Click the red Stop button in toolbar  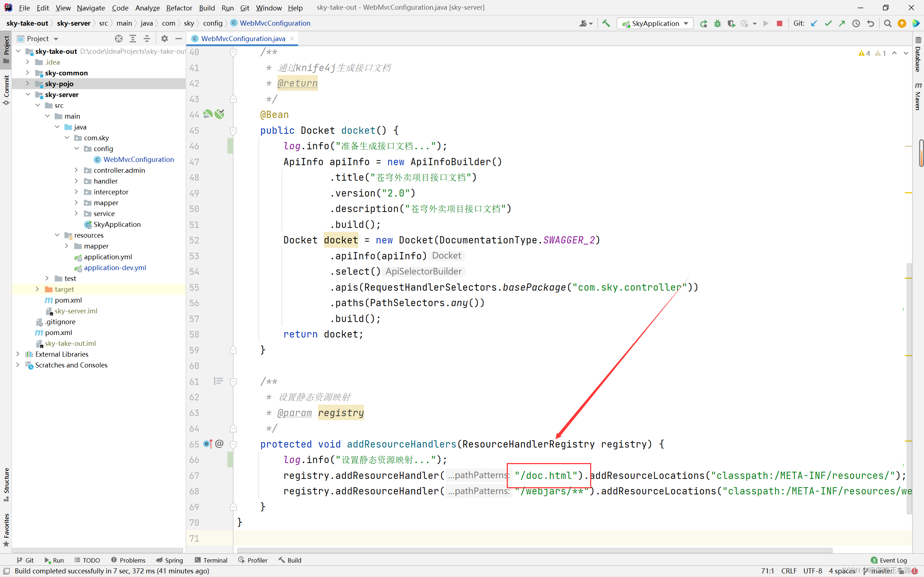pos(780,23)
